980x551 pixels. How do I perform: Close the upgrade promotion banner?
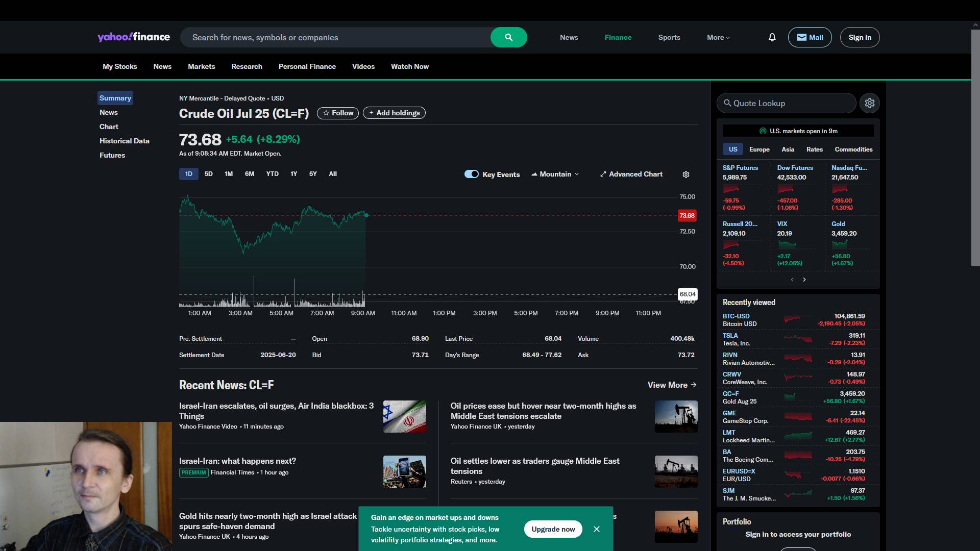pyautogui.click(x=596, y=529)
